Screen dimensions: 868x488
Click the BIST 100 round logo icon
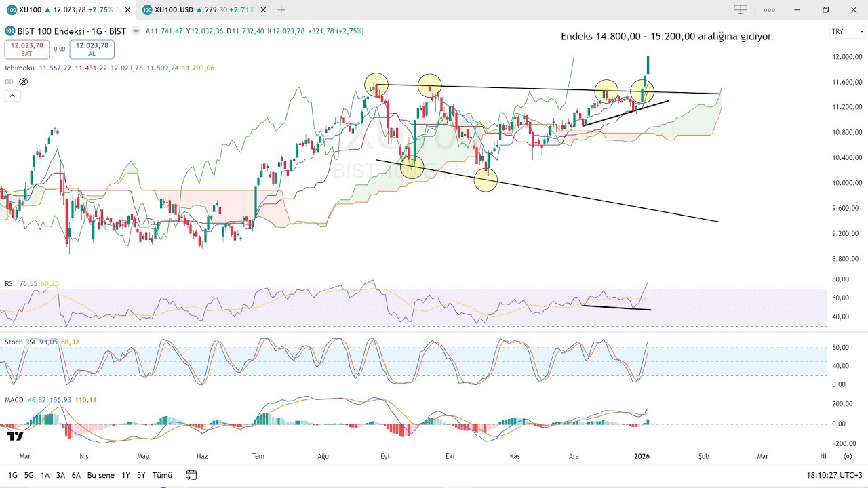[x=9, y=31]
